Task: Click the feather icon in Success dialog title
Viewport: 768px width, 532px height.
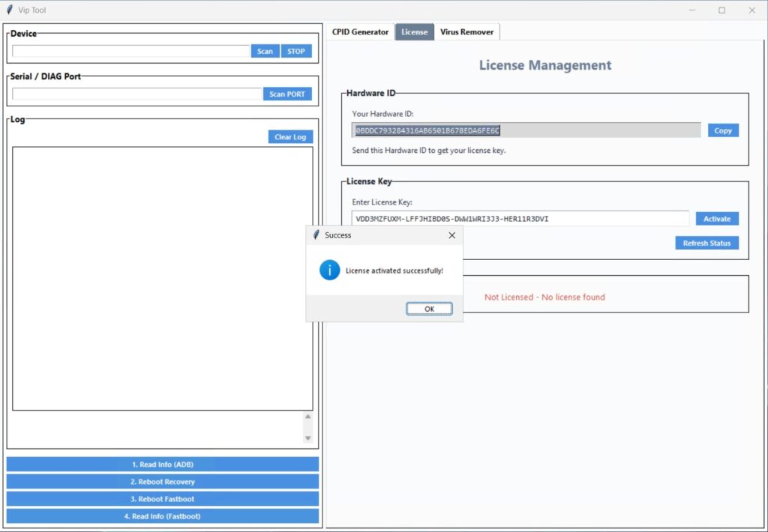Action: (x=316, y=235)
